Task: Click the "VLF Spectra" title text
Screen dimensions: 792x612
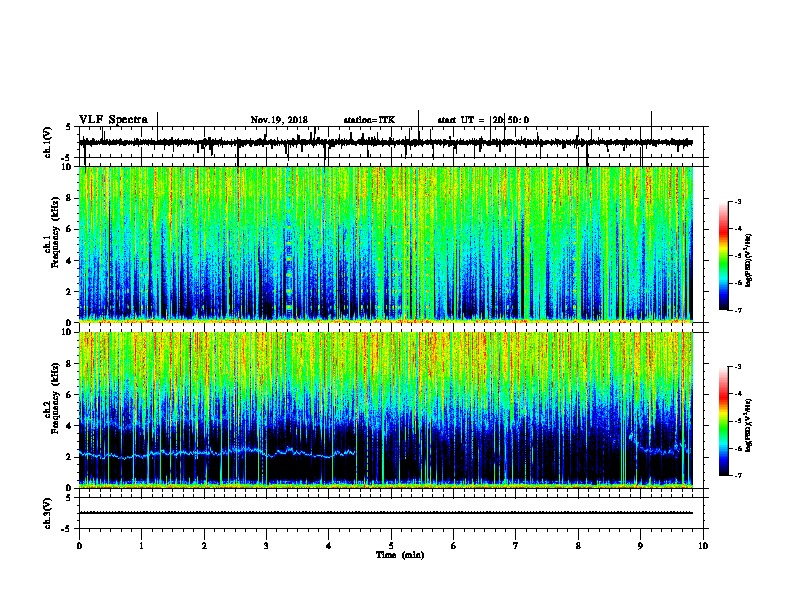Action: [113, 120]
